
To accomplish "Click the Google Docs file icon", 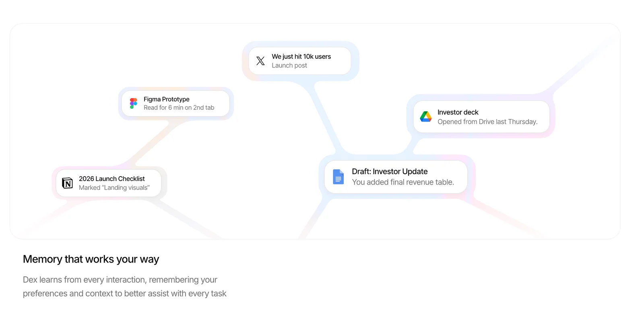I will pos(339,177).
